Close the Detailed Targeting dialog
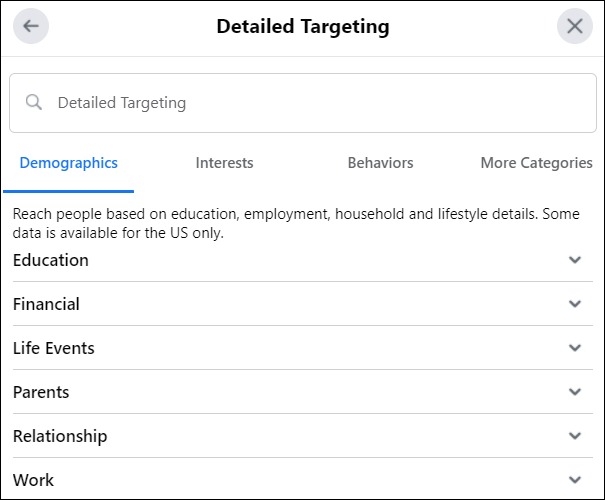Viewport: 605px width, 500px height. tap(575, 26)
